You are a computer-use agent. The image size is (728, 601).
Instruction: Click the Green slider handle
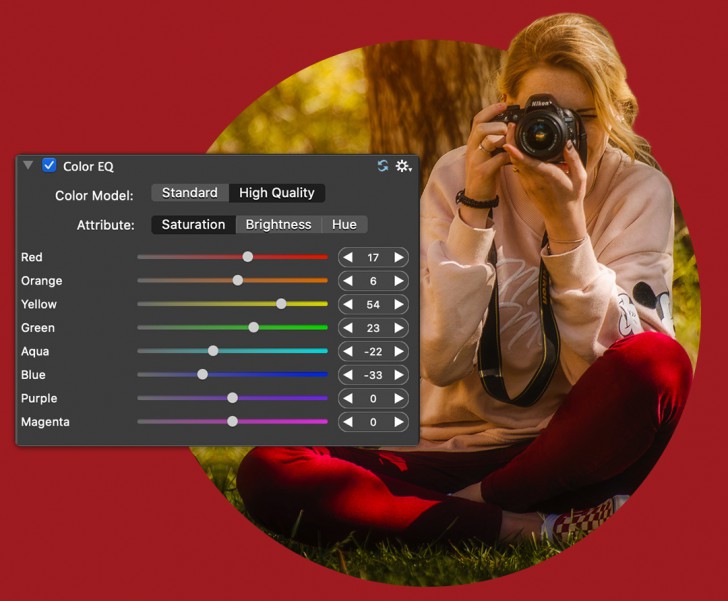[x=254, y=327]
